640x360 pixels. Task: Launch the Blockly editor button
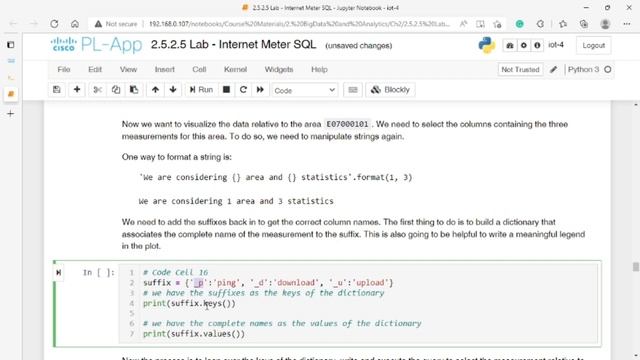coord(390,90)
